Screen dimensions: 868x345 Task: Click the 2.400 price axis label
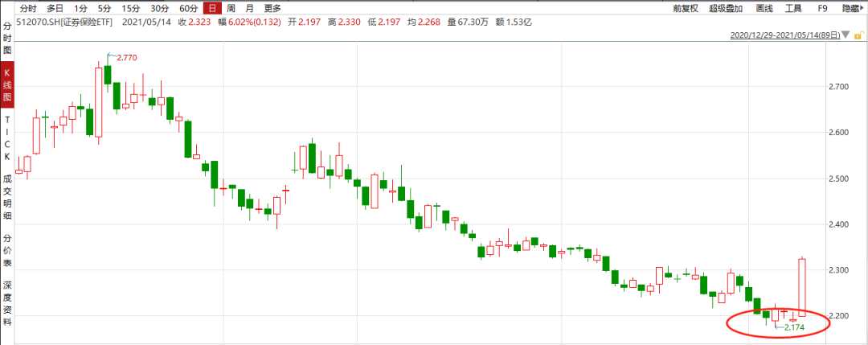pos(839,224)
